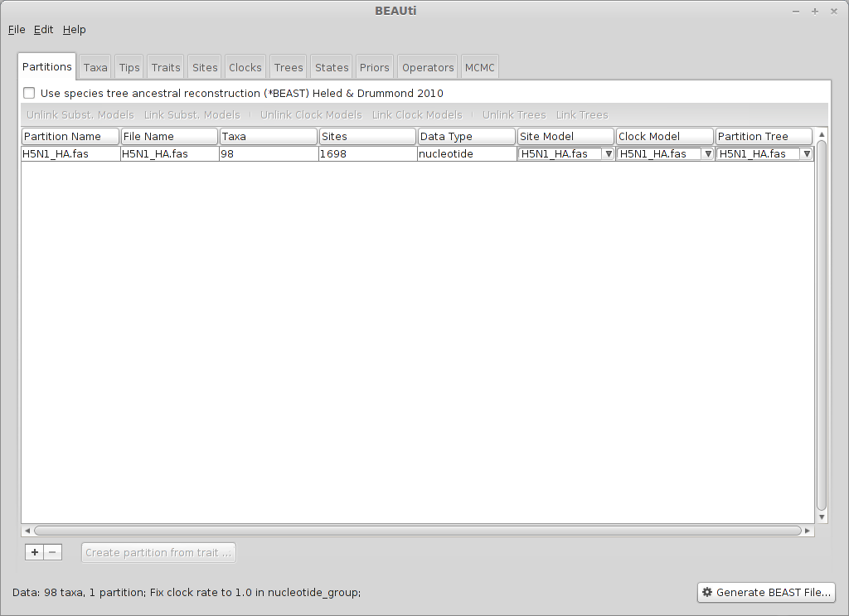The image size is (849, 616).
Task: Switch to the Sites tab
Action: (205, 68)
